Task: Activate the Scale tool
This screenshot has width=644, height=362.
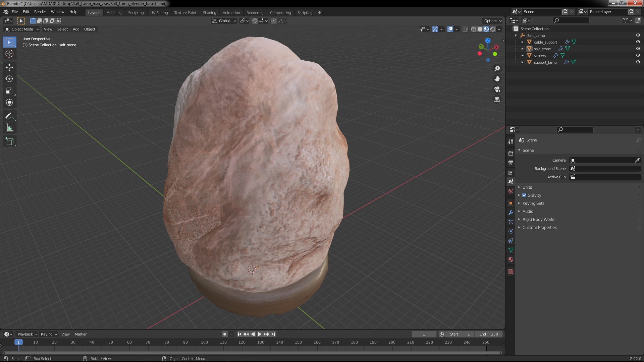Action: [9, 90]
